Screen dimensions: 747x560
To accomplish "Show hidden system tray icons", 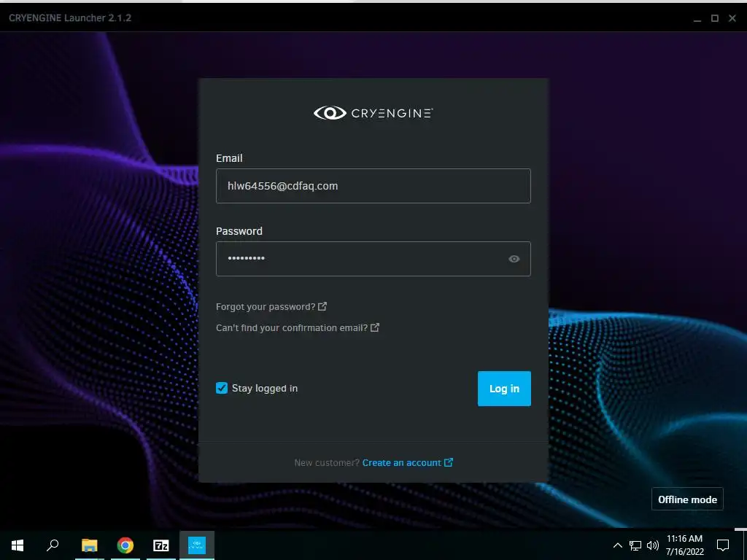I will coord(617,545).
